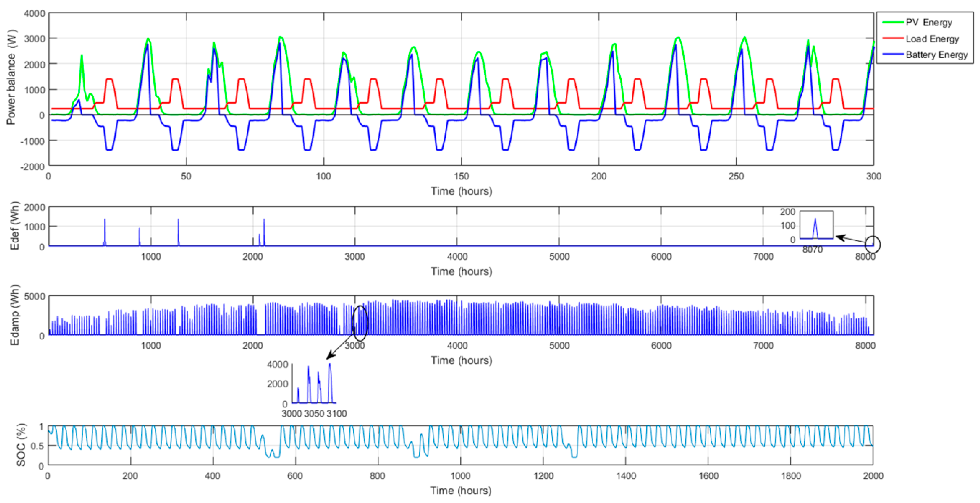Click tick 1000 on the SOC x-axis
This screenshot has height=503, width=980.
tap(460, 476)
